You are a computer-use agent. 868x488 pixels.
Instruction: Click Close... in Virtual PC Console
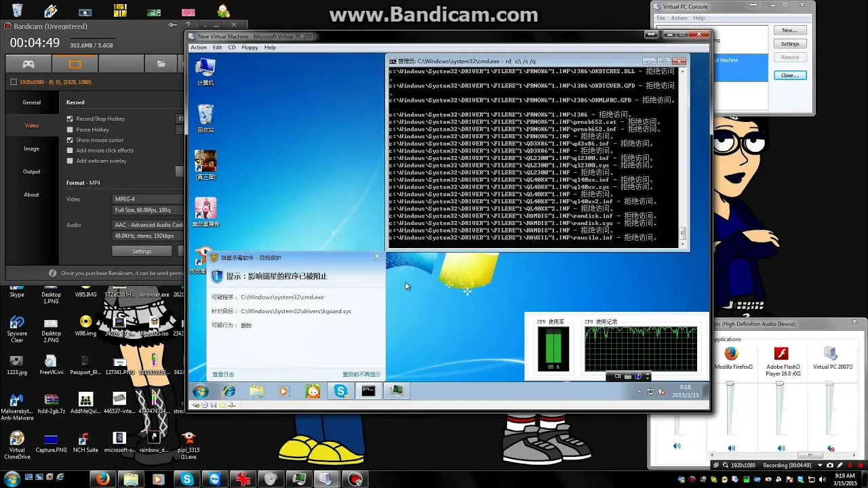(x=790, y=75)
